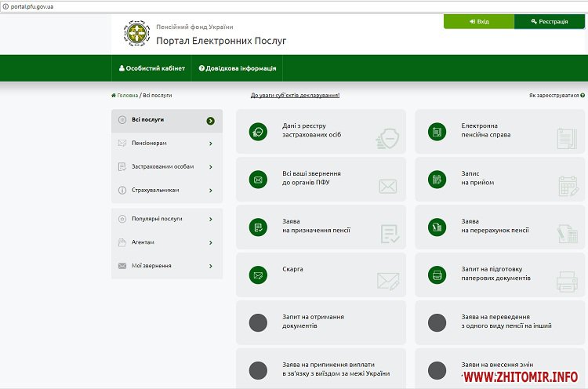Open the Як зареєструватися help link
Viewport: 588px width, 389px height.
(x=556, y=96)
